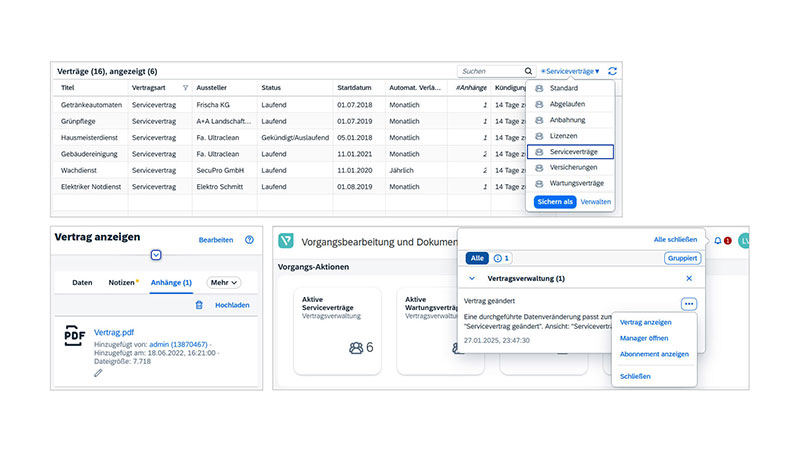Expand the Mehr dropdown in tabs
Screen dimensions: 800x450
pos(223,283)
